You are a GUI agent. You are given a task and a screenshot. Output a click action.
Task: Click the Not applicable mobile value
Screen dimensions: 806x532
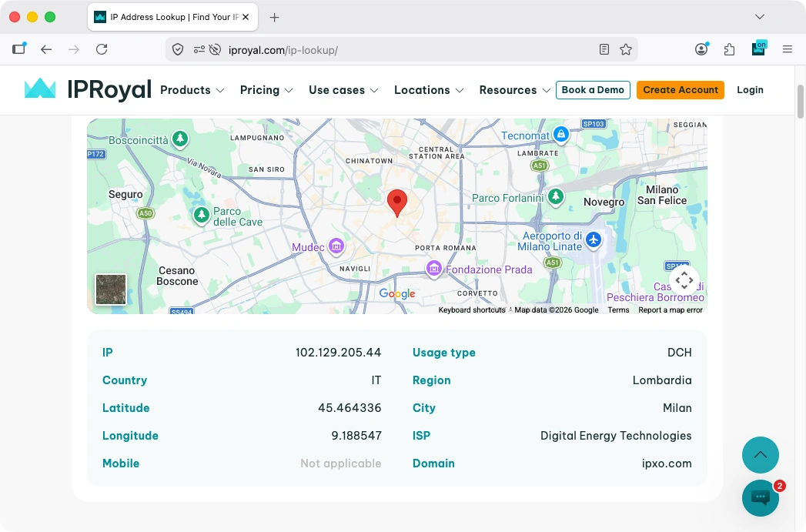(341, 463)
